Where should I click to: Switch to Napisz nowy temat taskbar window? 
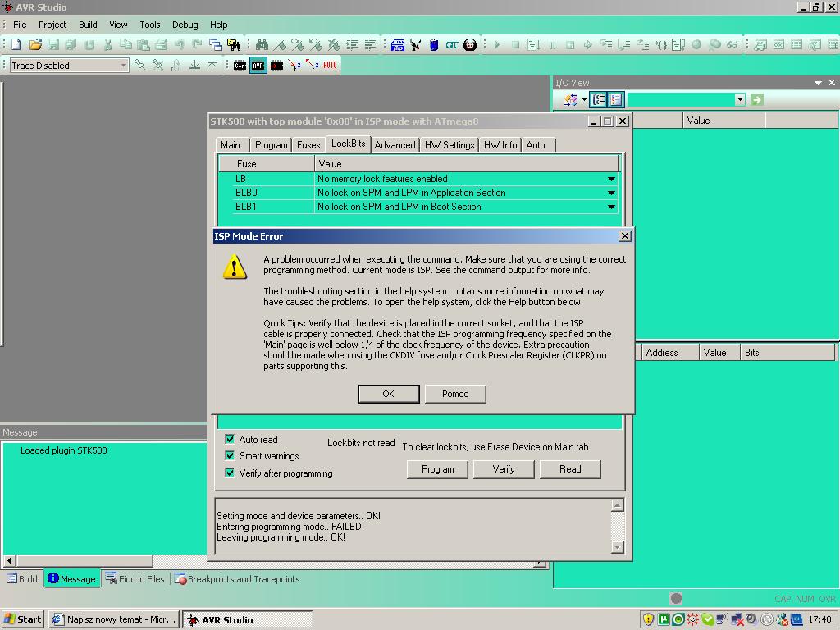114,619
